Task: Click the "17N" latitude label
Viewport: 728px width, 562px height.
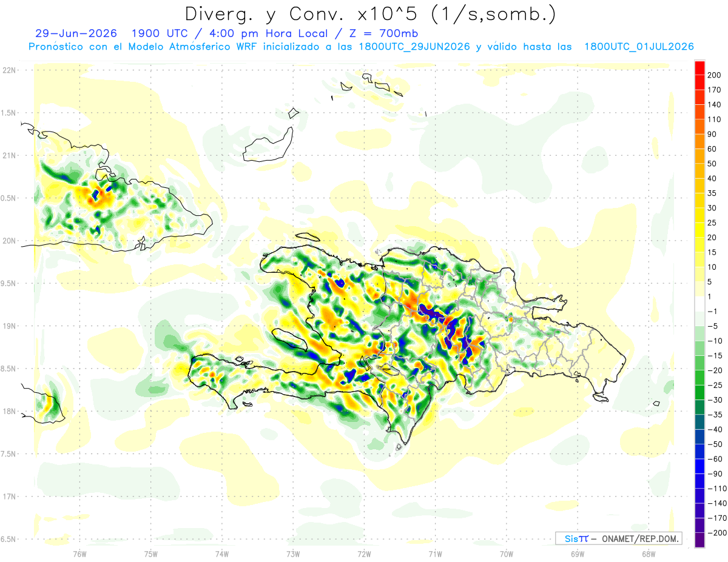Action: click(9, 497)
